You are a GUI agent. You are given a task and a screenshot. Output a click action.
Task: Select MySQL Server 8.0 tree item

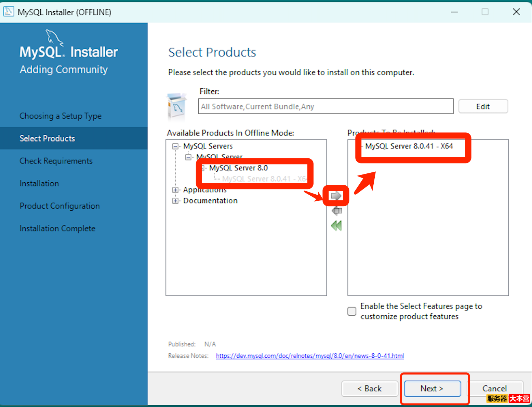[239, 168]
